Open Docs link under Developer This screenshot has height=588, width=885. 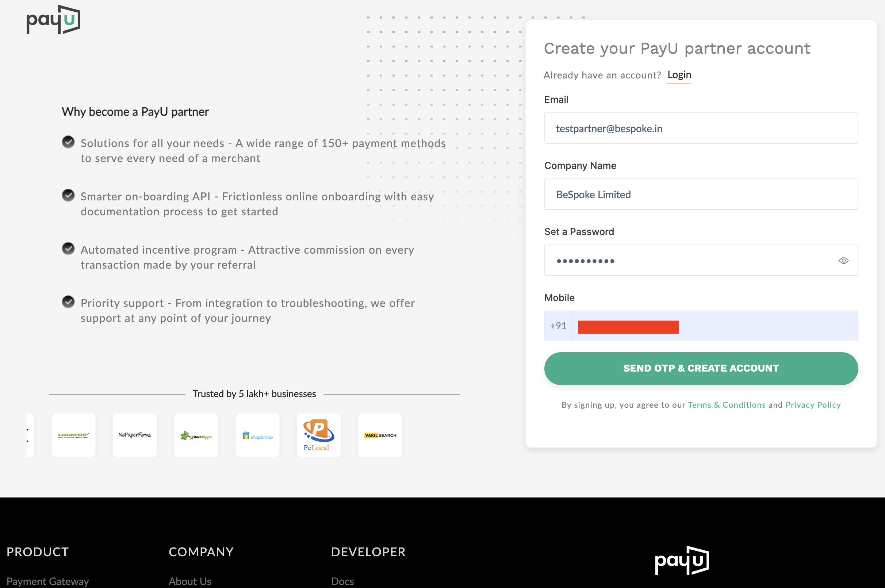pos(342,581)
